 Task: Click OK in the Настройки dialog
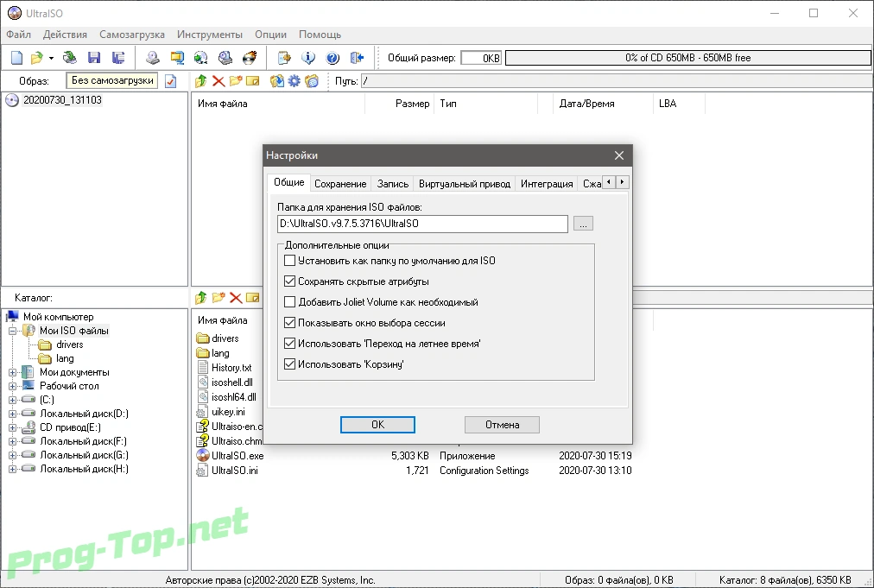point(377,425)
